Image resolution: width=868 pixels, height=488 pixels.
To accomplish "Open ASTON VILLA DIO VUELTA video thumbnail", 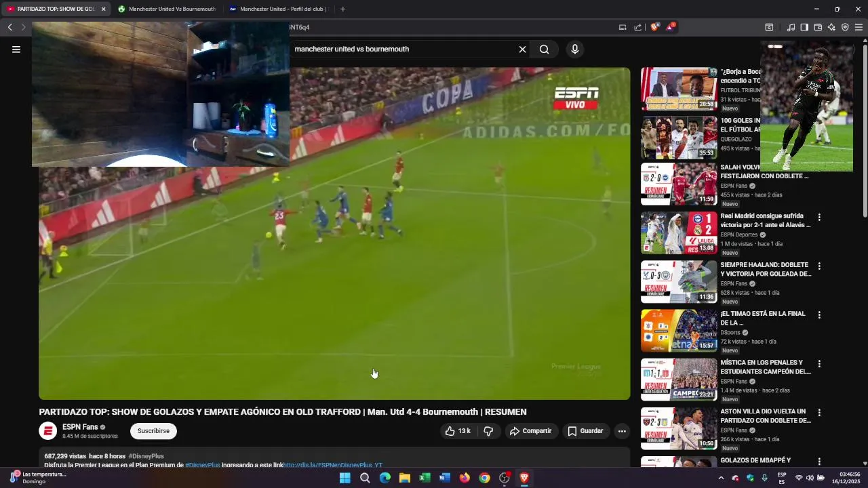I will [679, 428].
